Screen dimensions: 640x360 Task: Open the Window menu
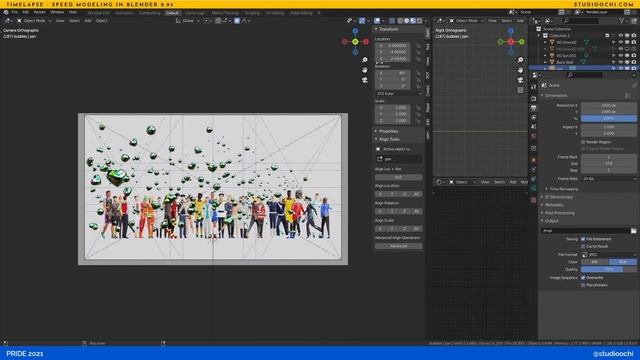pos(57,13)
